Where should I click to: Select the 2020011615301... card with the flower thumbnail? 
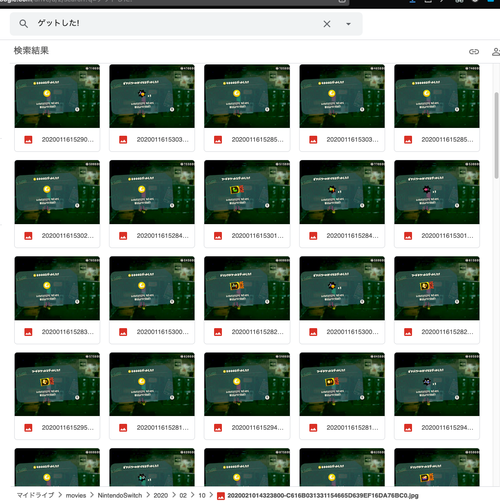pyautogui.click(x=437, y=203)
